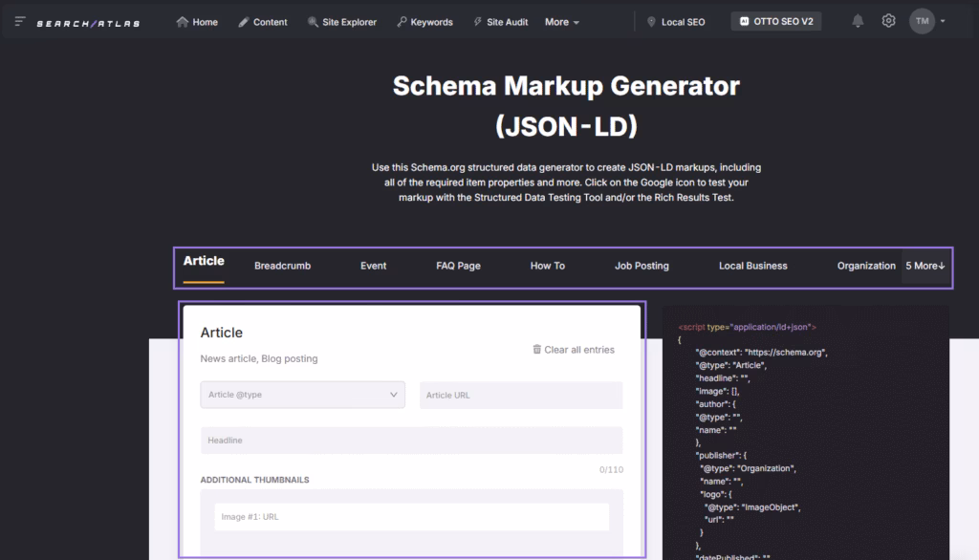Click the hamburger menu icon beside logo
Viewport: 979px width, 560px height.
click(x=20, y=21)
